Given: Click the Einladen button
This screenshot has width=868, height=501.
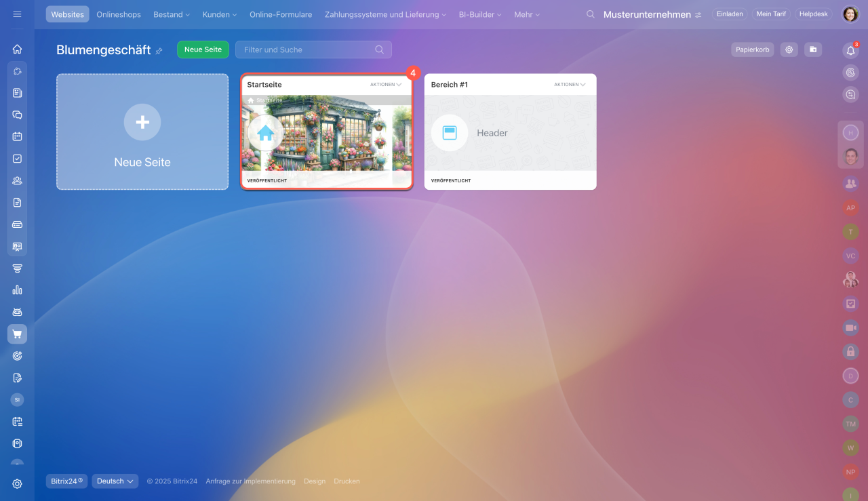Looking at the screenshot, I should (x=730, y=14).
